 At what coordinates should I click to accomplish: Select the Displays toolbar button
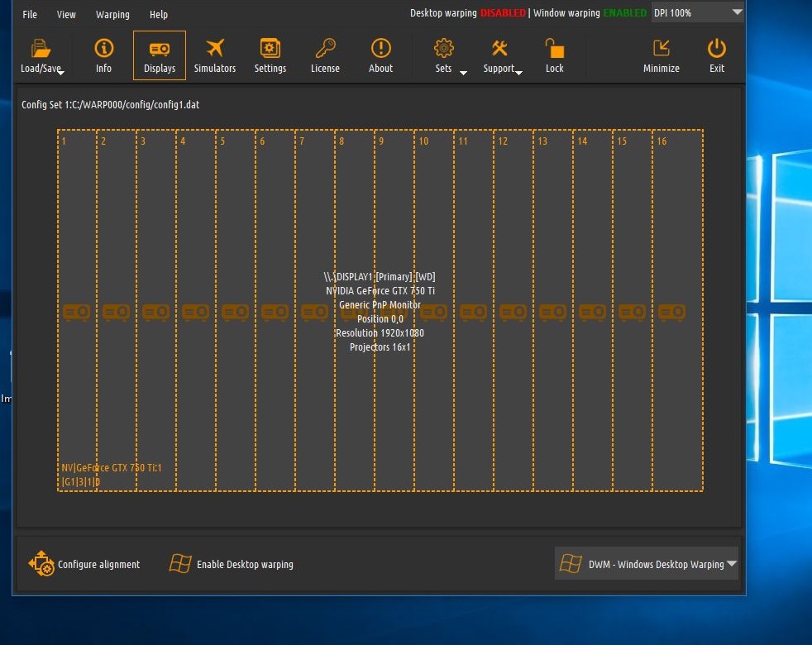click(x=160, y=55)
